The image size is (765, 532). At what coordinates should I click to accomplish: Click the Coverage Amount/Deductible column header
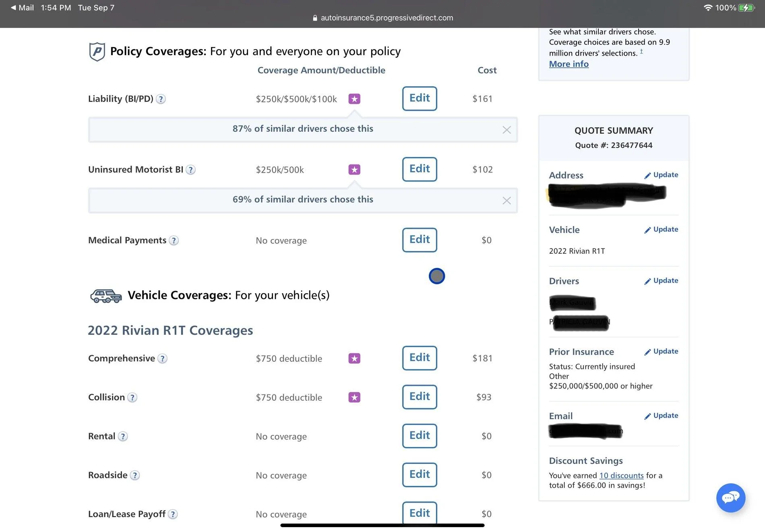point(321,70)
